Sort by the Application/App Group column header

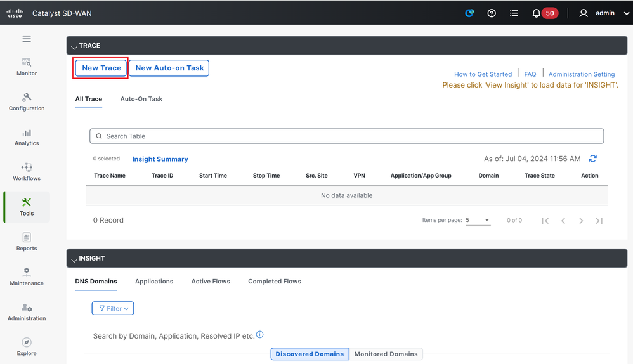pos(421,176)
